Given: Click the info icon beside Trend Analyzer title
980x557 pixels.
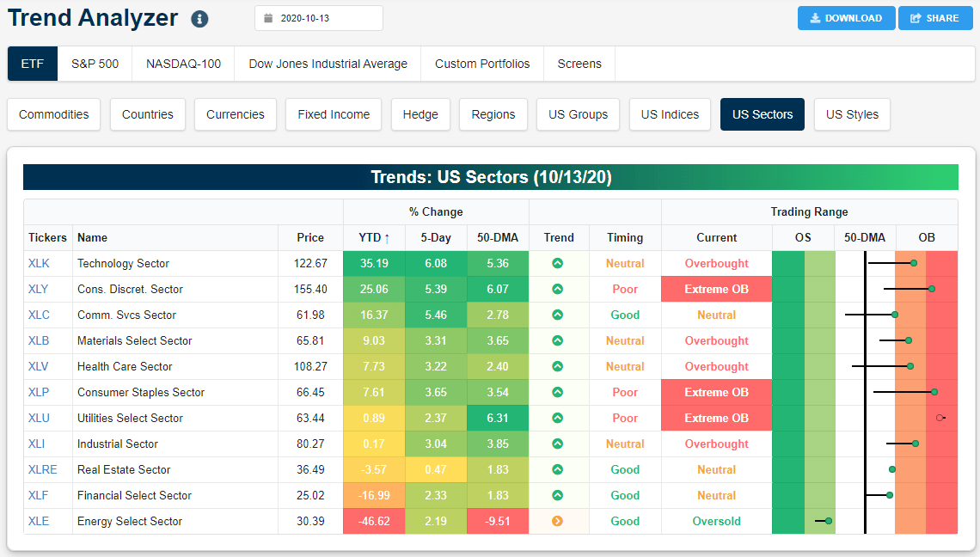Looking at the screenshot, I should 199,19.
